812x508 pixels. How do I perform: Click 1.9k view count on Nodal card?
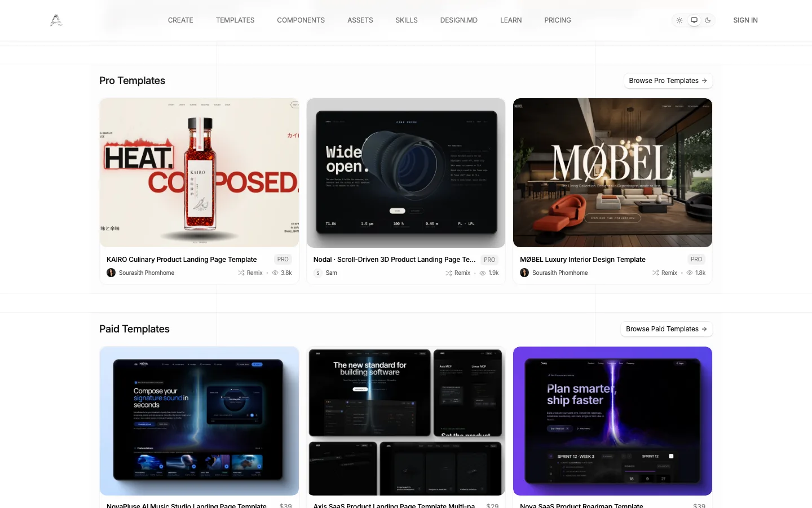(x=493, y=273)
